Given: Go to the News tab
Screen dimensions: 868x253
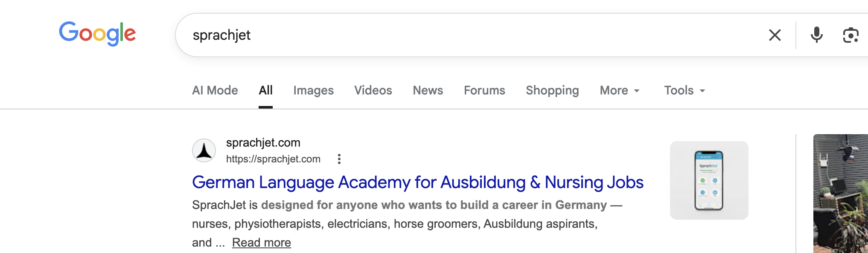Looking at the screenshot, I should click(x=428, y=90).
